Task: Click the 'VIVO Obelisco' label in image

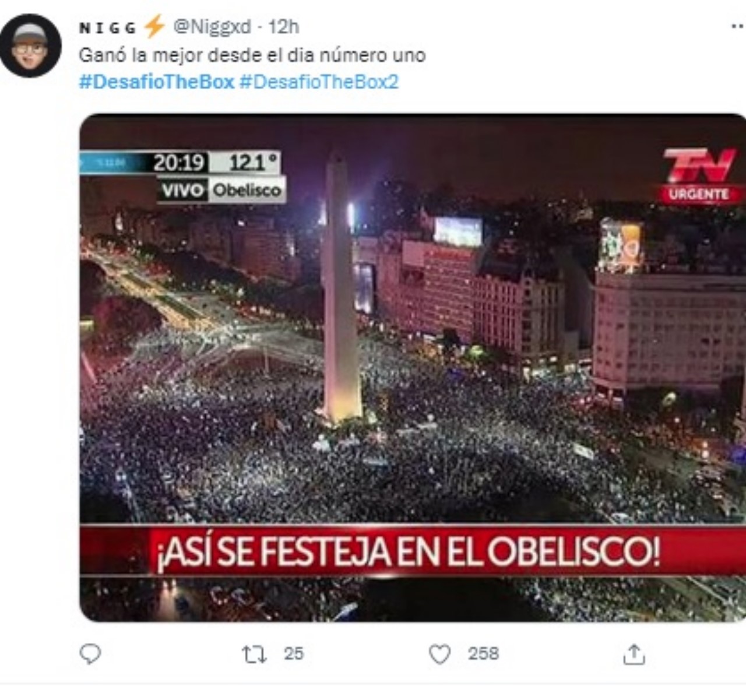Action: click(222, 190)
